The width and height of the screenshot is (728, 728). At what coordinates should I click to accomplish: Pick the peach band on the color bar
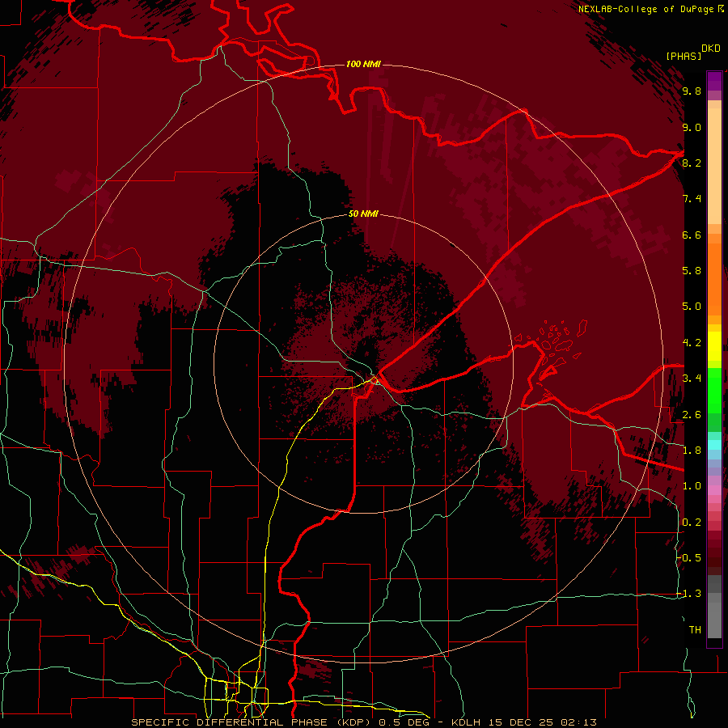pos(714,166)
